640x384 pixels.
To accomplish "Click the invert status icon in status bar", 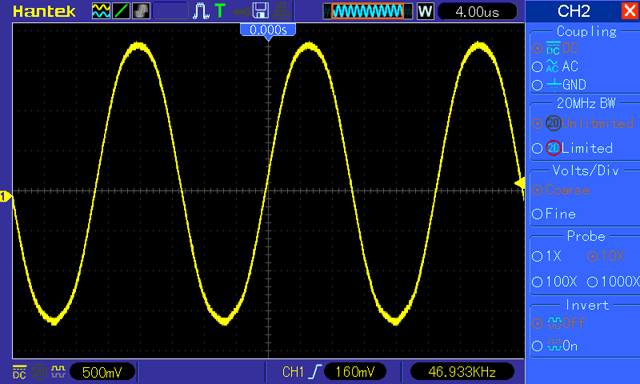I will pyautogui.click(x=58, y=371).
